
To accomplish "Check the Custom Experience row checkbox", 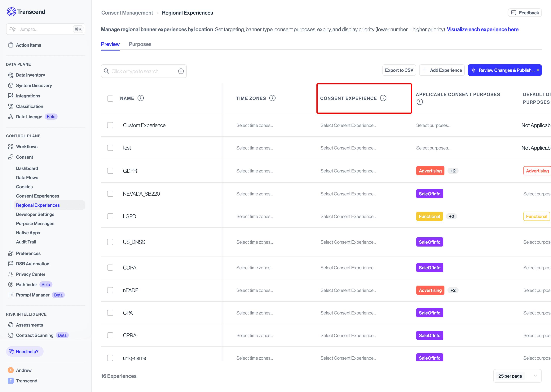I will (110, 125).
